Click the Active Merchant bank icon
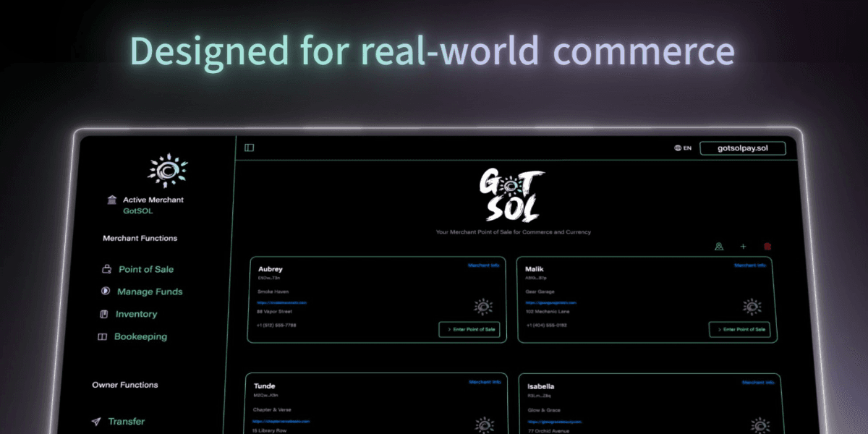Screen dimensions: 868x434 point(111,200)
